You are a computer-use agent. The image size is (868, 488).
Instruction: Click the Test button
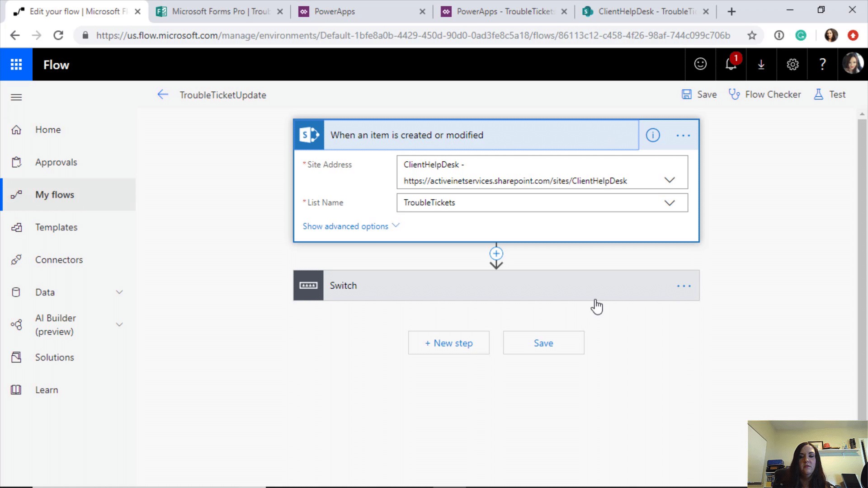pos(830,94)
